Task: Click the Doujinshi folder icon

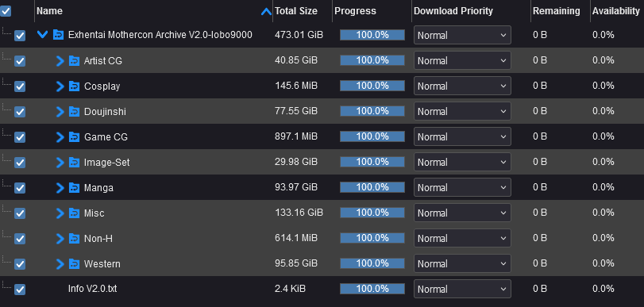Action: coord(74,112)
